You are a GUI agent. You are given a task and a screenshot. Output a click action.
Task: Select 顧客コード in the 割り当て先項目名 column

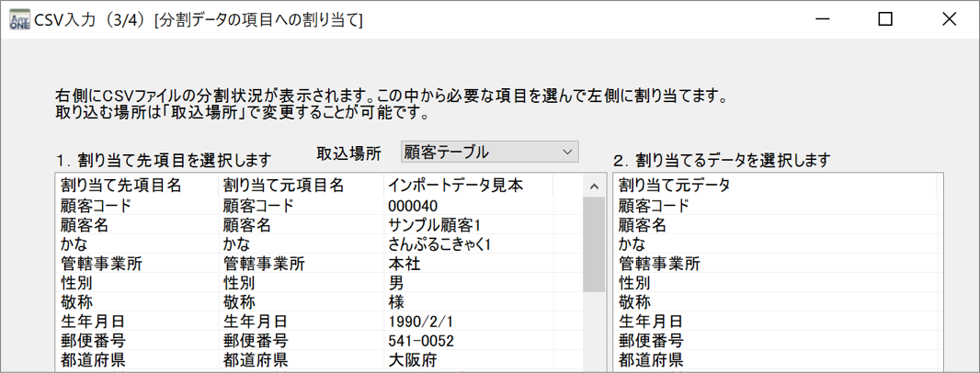(96, 206)
